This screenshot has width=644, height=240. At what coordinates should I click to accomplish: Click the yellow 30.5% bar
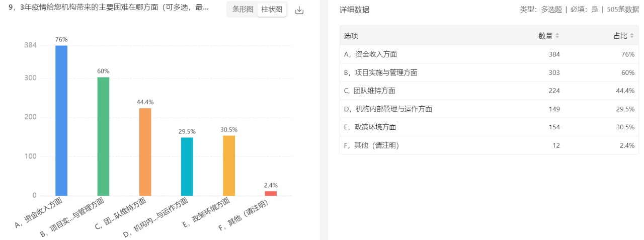[229, 165]
